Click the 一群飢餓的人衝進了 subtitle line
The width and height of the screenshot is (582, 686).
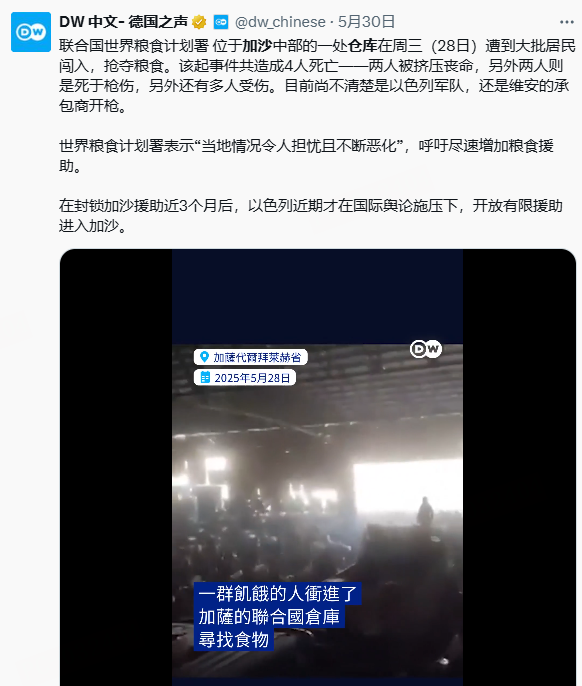click(277, 594)
